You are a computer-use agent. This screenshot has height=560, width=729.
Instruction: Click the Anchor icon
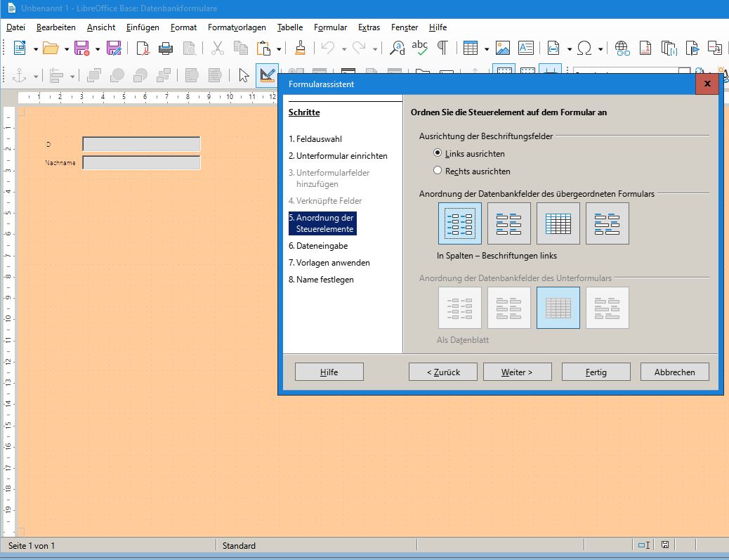[x=20, y=75]
